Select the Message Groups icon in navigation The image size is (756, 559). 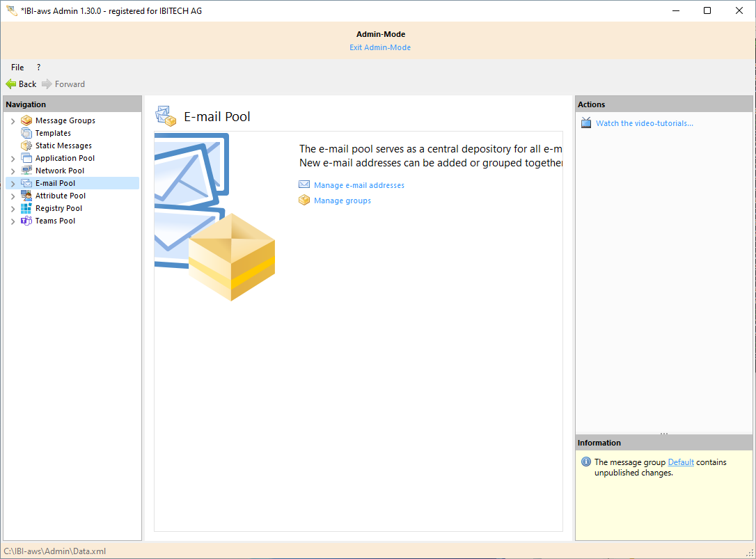(x=26, y=120)
